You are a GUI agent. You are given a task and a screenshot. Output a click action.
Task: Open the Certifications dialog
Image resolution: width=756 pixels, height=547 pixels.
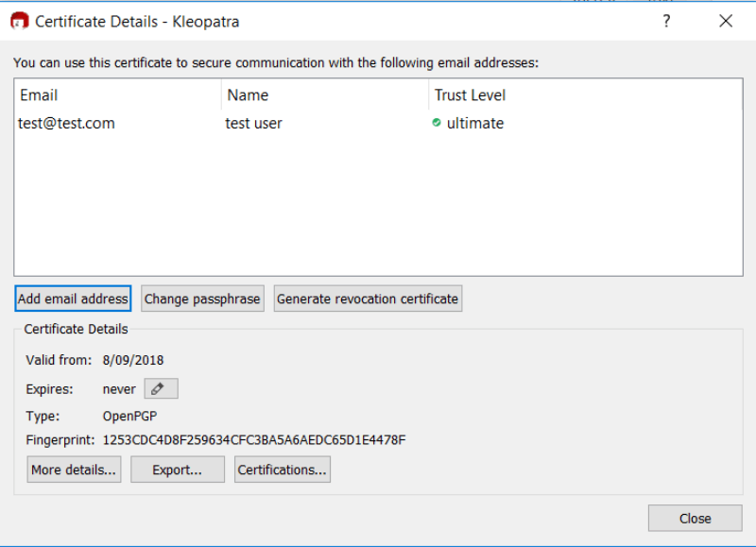[x=283, y=469]
